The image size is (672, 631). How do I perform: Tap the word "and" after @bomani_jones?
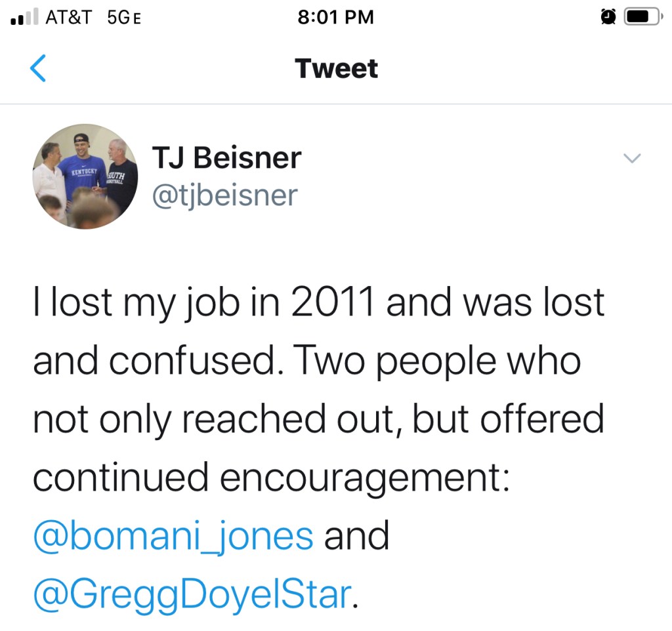(x=357, y=535)
